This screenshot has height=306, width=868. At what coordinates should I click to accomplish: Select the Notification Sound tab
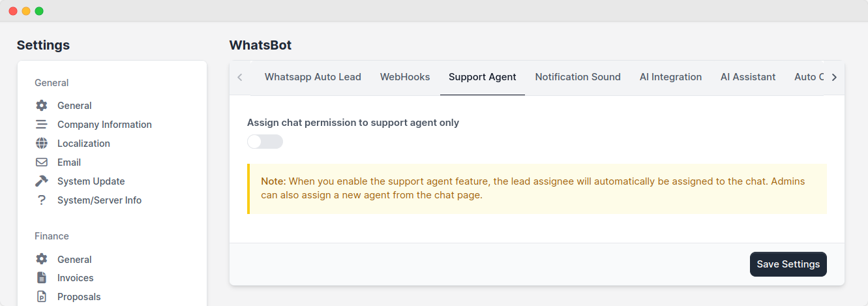pos(578,77)
